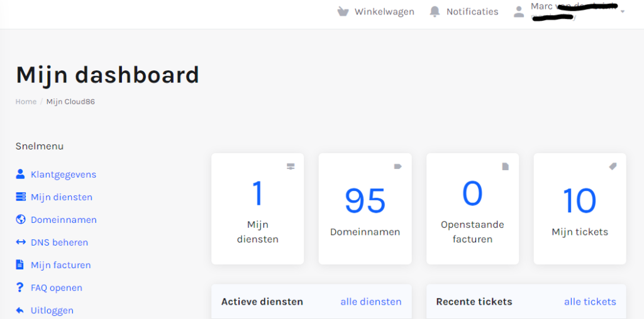Click the server icon in Mijn diensten card
The image size is (644, 319).
click(x=291, y=166)
